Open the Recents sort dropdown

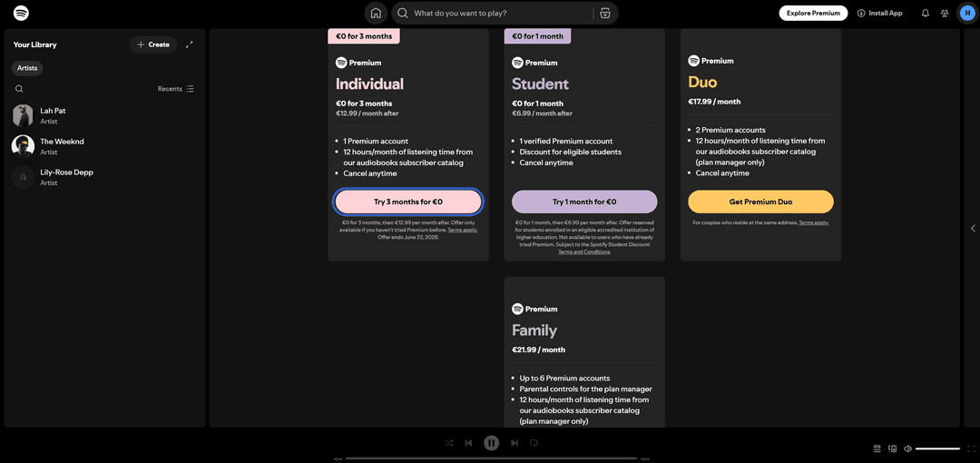coord(176,89)
